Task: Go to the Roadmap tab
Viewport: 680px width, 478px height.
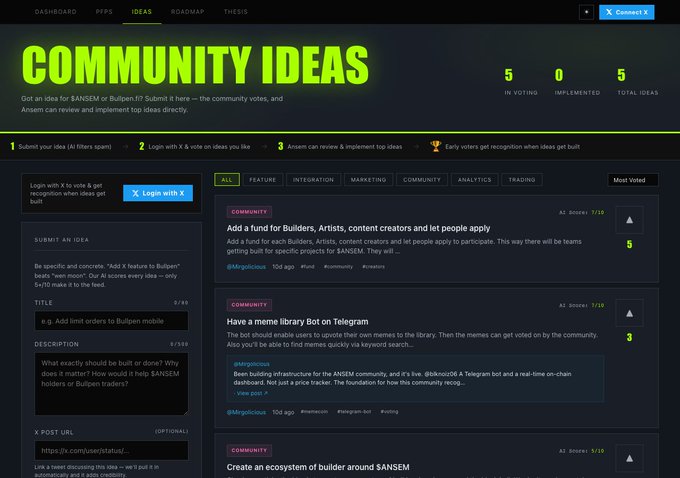Action: point(187,12)
